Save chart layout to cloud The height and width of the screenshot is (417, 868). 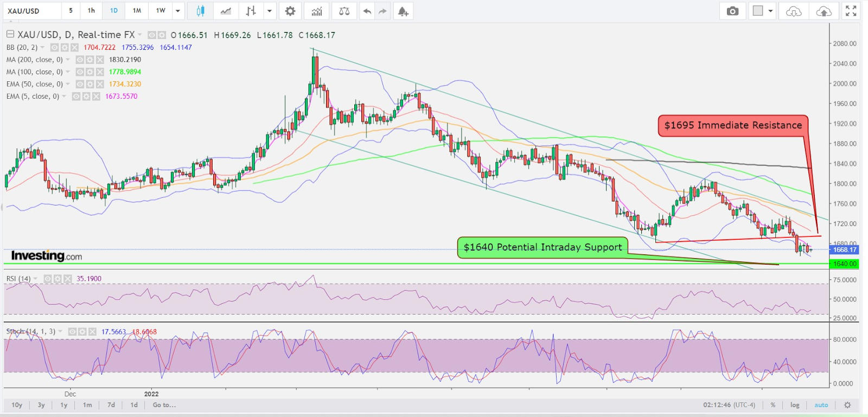[x=824, y=11]
